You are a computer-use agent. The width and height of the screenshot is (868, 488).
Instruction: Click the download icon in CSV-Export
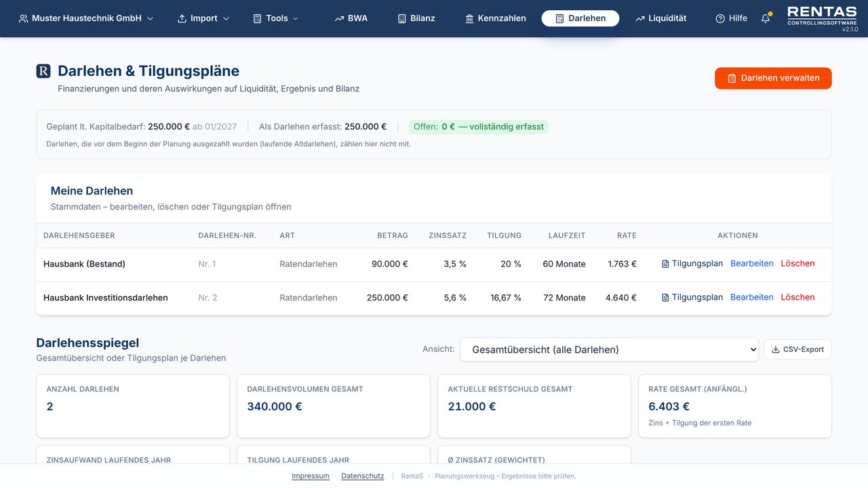(x=776, y=350)
